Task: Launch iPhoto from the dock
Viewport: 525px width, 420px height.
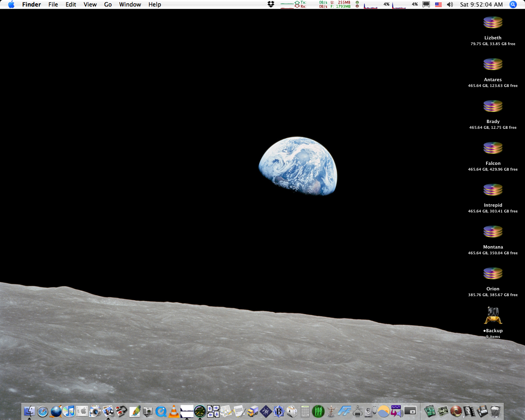Action: (x=108, y=411)
